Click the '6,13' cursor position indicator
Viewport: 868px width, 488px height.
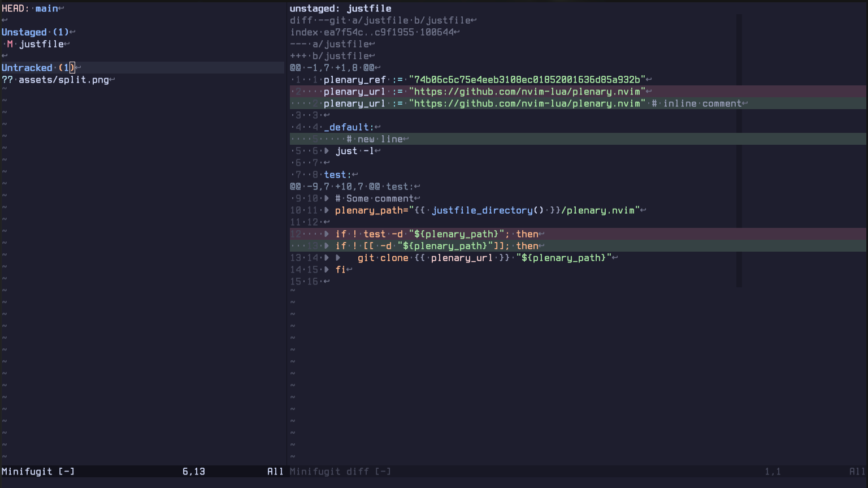click(x=194, y=472)
